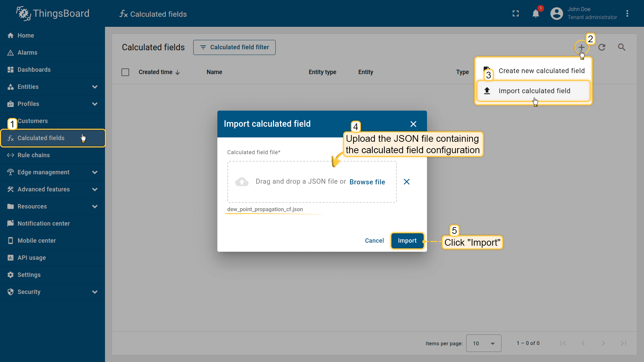Click the Import button in dialog
This screenshot has width=644, height=362.
pyautogui.click(x=407, y=241)
